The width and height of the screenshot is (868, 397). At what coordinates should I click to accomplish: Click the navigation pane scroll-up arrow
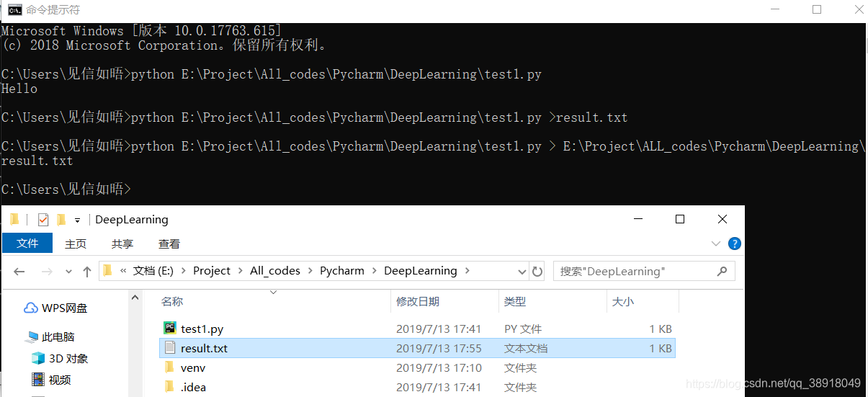click(135, 298)
